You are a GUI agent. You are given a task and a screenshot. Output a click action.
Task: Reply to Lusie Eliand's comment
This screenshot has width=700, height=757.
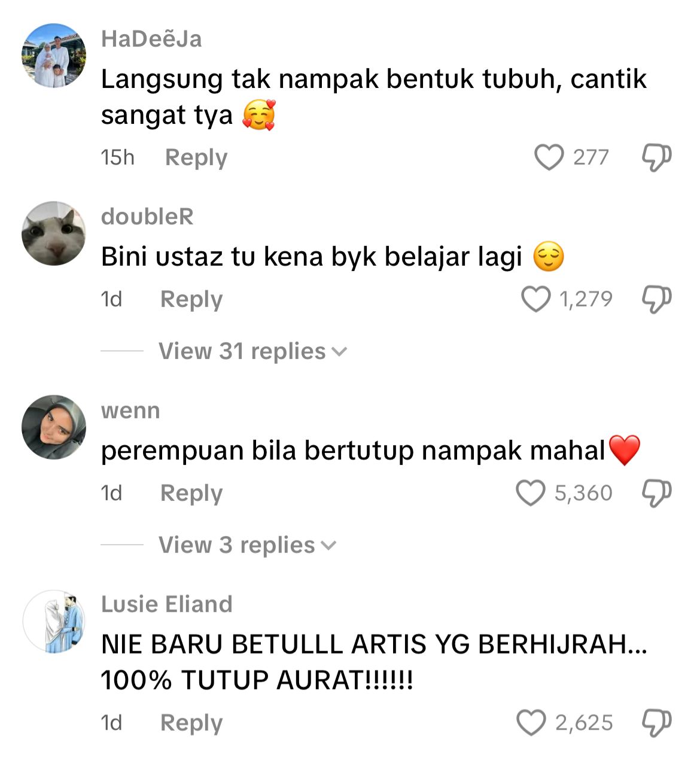[x=191, y=722]
